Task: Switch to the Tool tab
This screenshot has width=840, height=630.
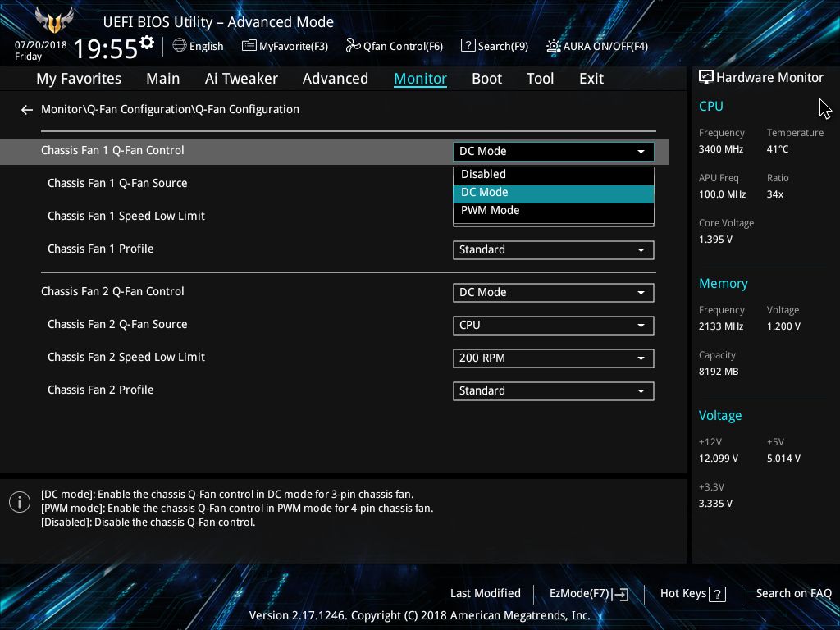Action: 540,79
